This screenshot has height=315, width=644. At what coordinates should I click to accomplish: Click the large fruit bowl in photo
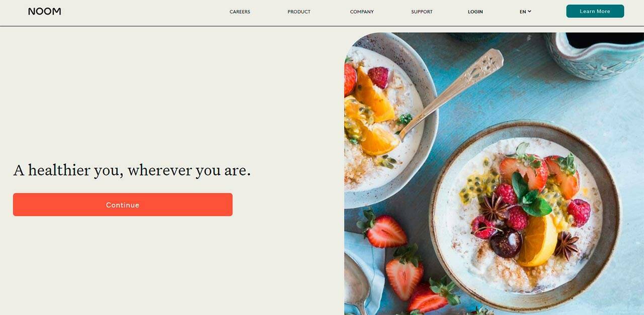(x=525, y=217)
